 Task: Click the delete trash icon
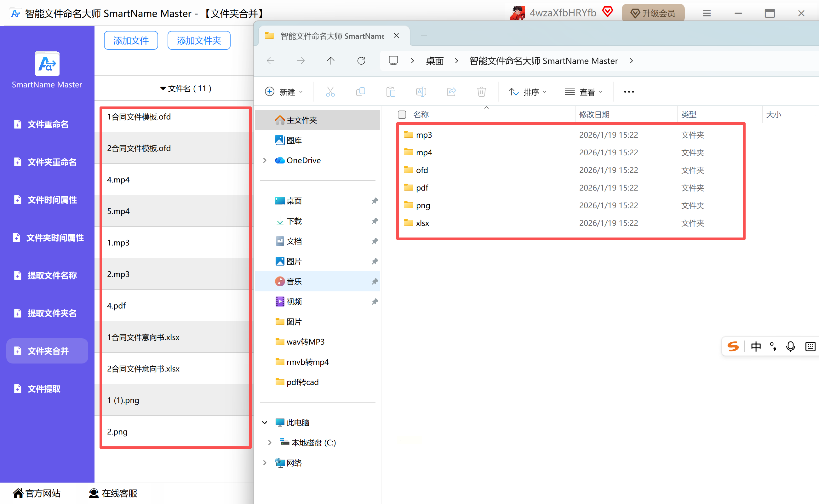[x=481, y=92]
